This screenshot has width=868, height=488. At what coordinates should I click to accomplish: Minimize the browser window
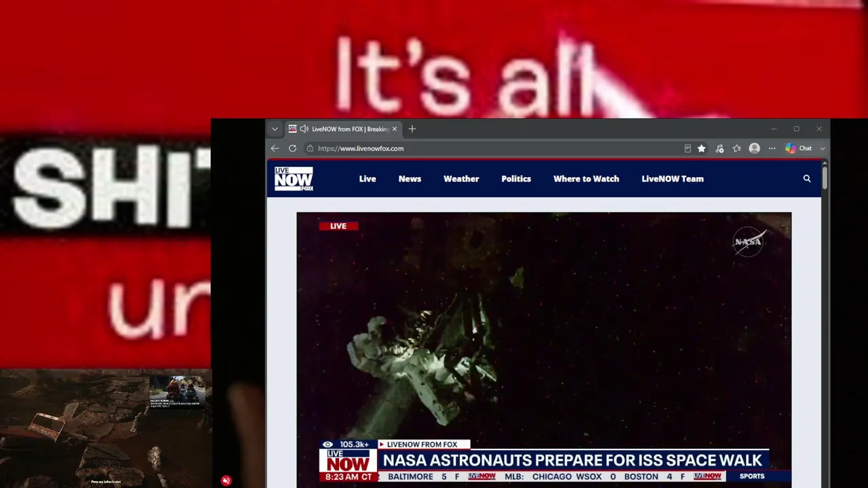click(x=774, y=129)
